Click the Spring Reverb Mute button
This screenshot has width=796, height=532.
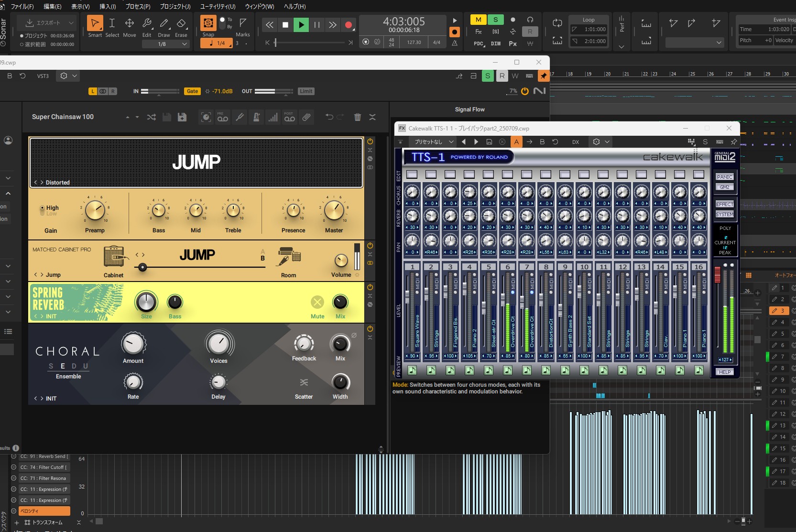click(317, 302)
